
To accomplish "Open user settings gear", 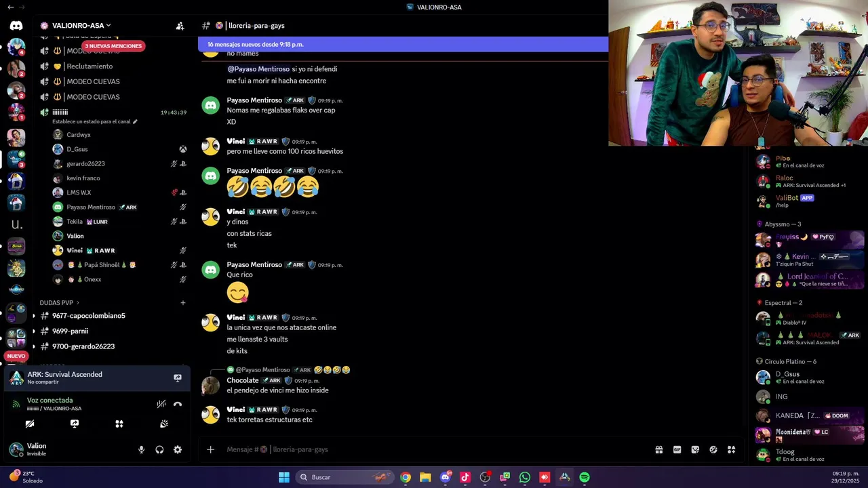I will (178, 449).
